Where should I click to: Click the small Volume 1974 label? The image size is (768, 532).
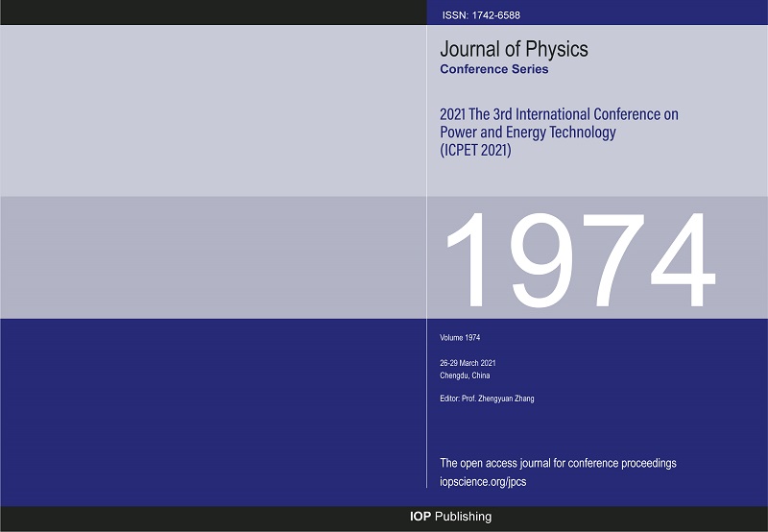[x=460, y=337]
